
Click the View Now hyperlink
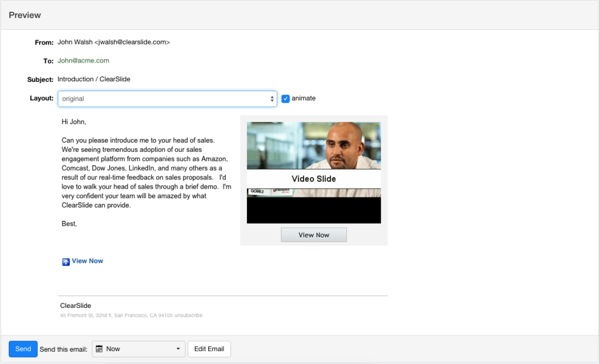coord(87,261)
